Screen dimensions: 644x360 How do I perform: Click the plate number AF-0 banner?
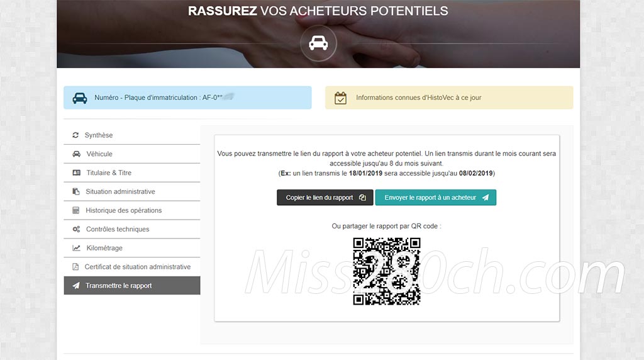click(x=187, y=98)
